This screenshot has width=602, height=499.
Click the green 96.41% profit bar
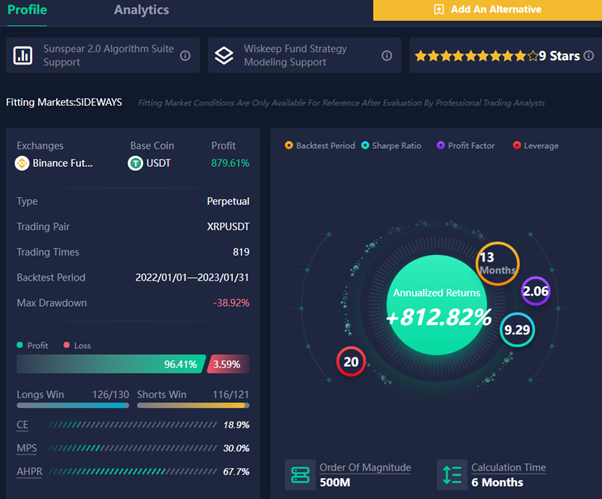(110, 364)
